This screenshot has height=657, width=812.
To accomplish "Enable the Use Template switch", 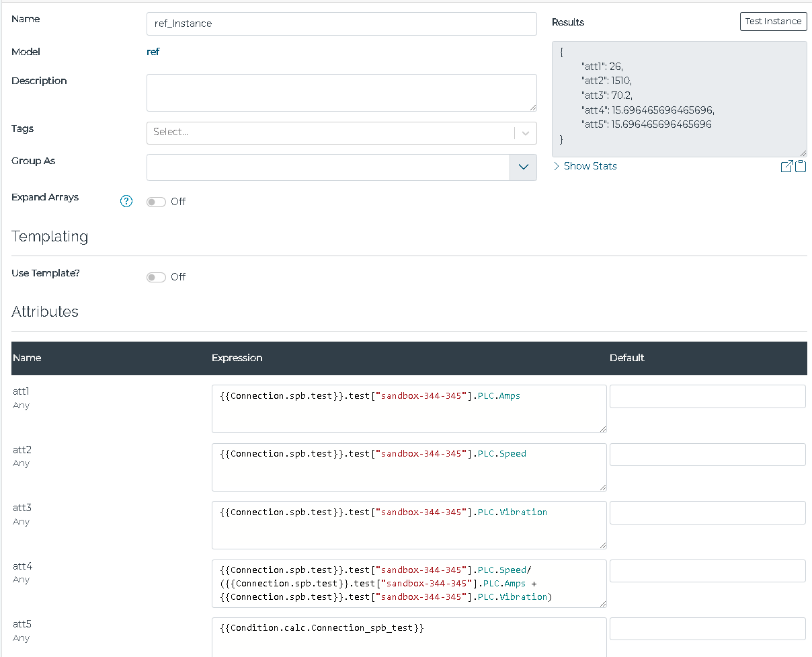I will [156, 277].
